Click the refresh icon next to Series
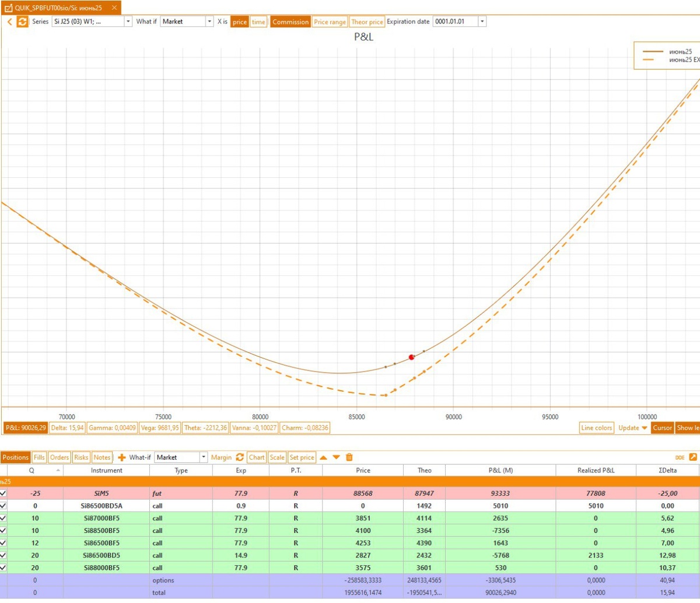Viewport: 700px width, 603px height. (22, 22)
